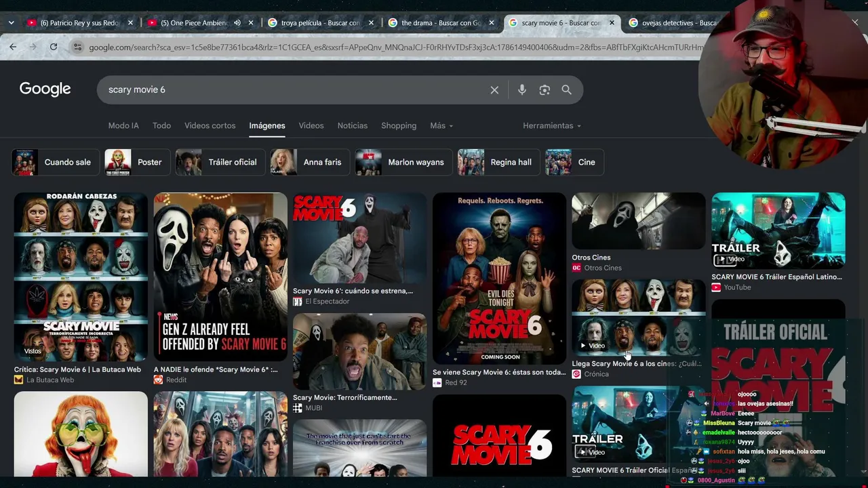Click the El Espectador favicon

click(298, 302)
